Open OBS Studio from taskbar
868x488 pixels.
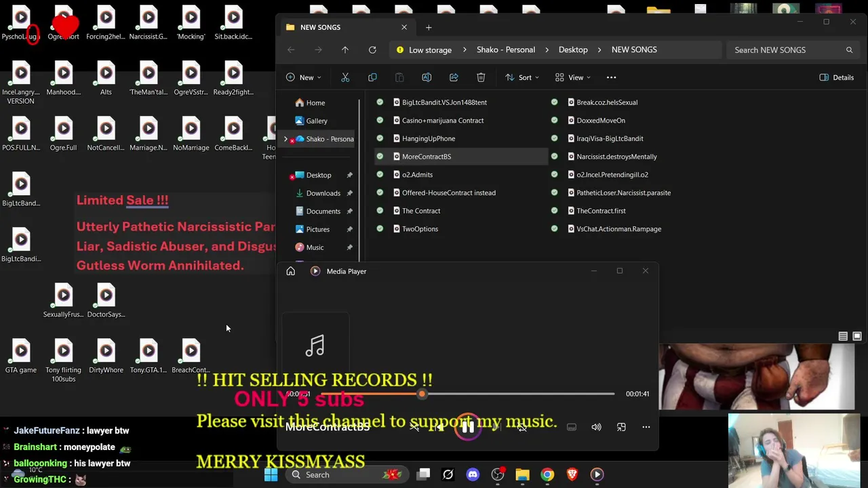tap(498, 474)
